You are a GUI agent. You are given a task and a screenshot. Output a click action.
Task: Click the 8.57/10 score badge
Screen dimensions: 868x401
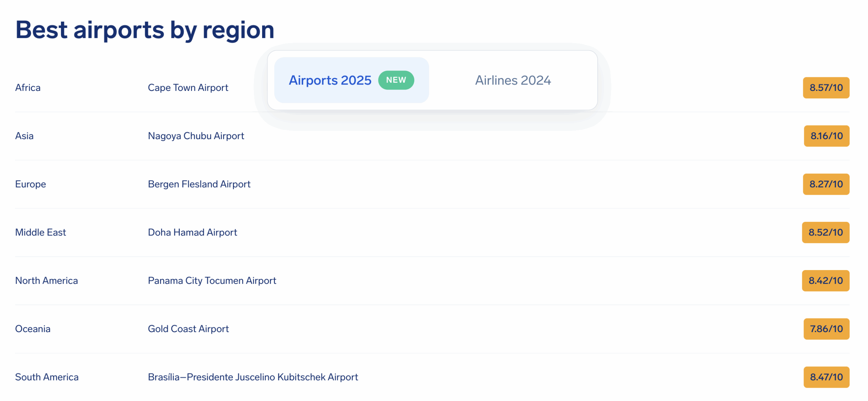pos(826,88)
